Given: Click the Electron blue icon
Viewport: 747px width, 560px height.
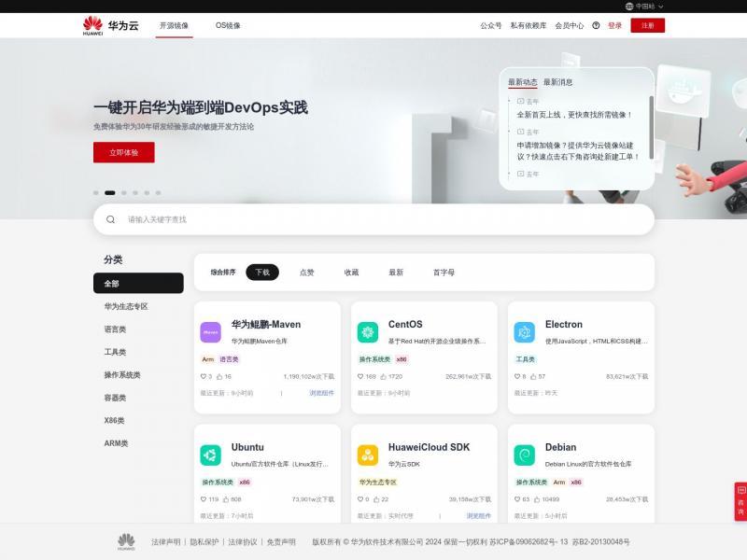Looking at the screenshot, I should tap(525, 332).
